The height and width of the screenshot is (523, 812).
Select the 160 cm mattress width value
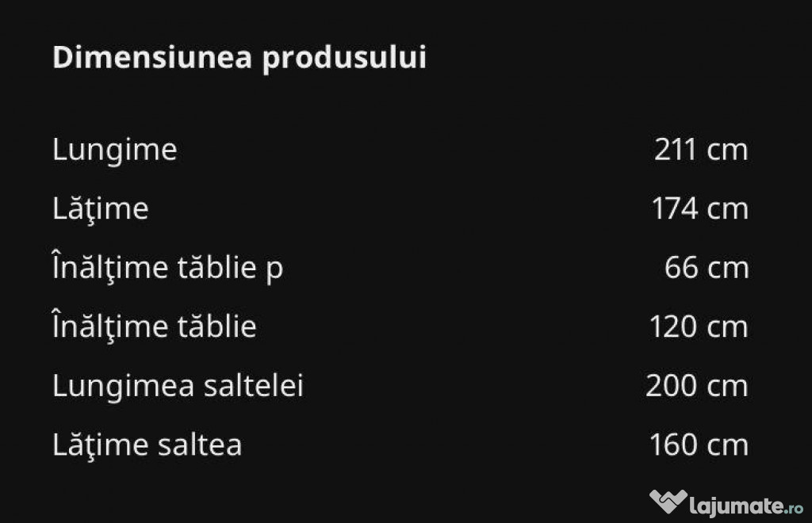pyautogui.click(x=699, y=445)
